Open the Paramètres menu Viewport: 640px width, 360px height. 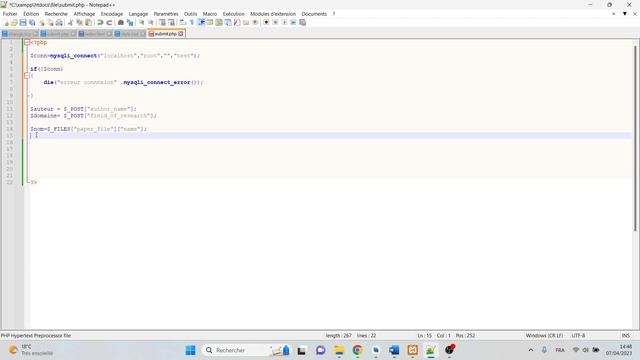166,14
